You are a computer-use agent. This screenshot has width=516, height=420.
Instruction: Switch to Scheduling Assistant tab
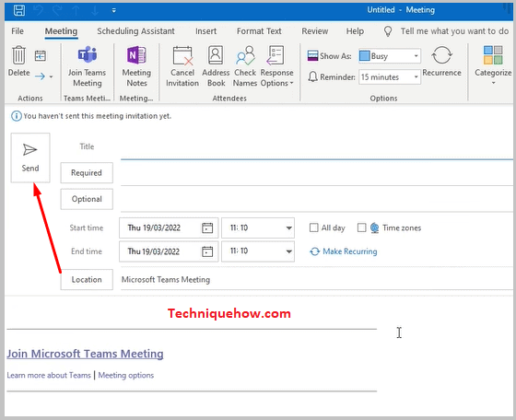[x=135, y=31]
